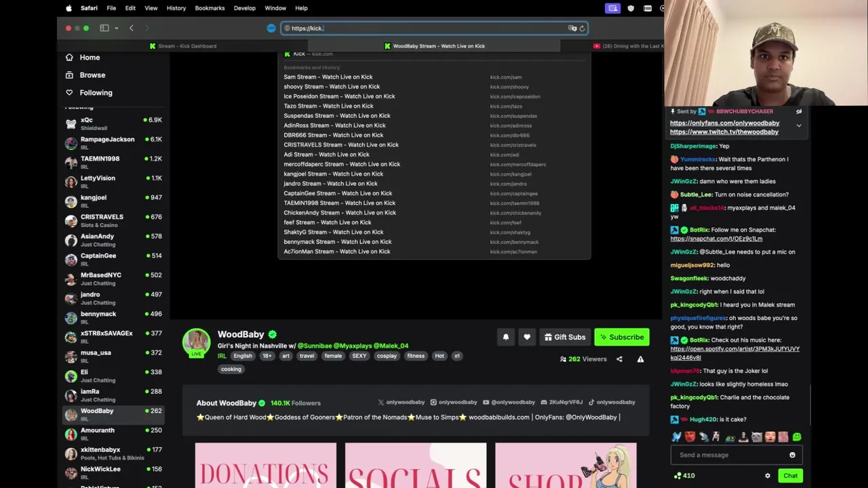The height and width of the screenshot is (488, 868).
Task: Go back in Safari
Action: coord(132,28)
